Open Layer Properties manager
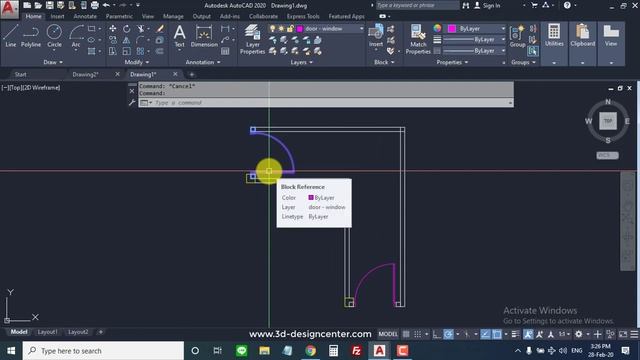640x360 pixels. pos(252,39)
